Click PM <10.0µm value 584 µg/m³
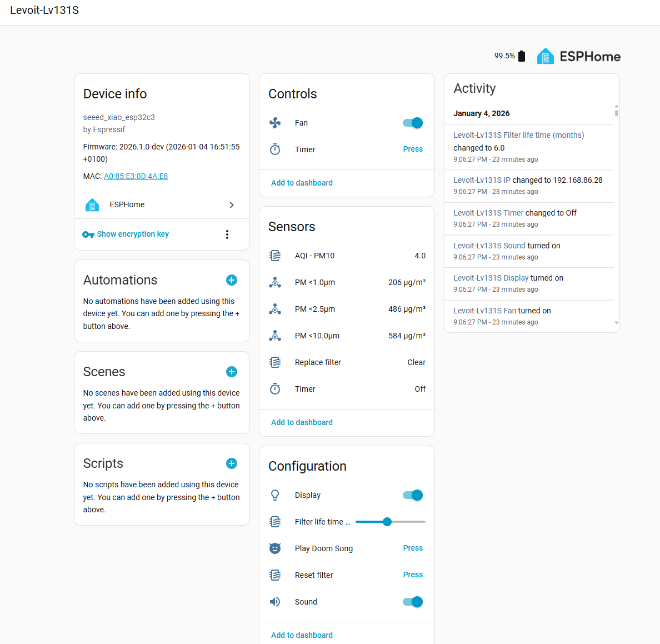660x644 pixels. tap(407, 336)
